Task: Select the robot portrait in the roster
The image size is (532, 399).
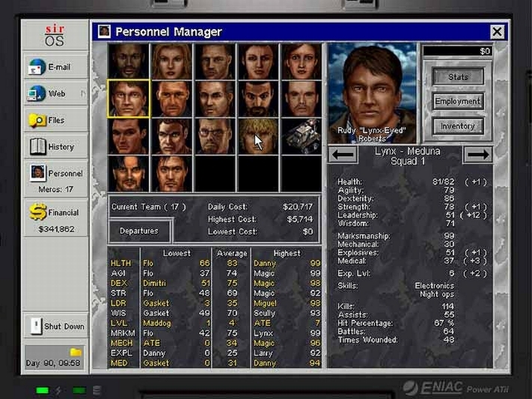Action: tap(302, 135)
